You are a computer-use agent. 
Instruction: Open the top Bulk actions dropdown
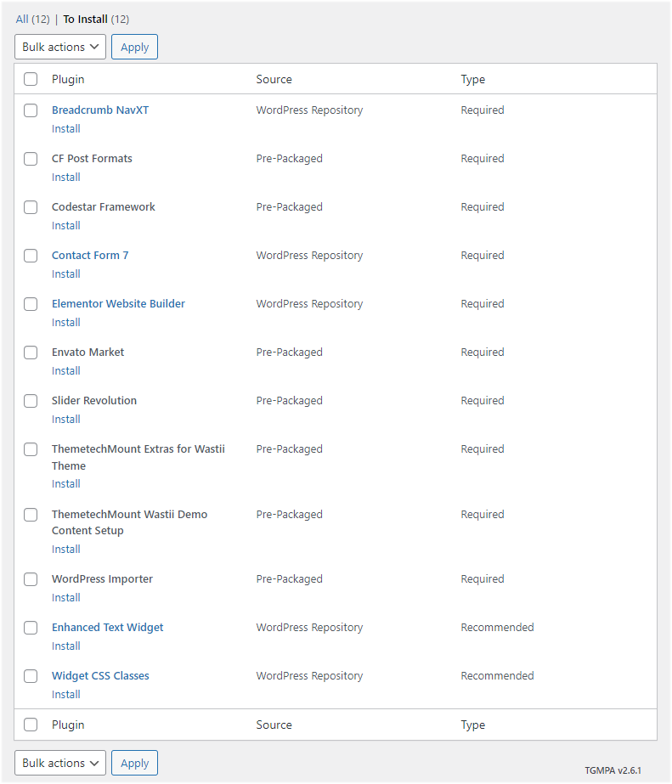click(60, 47)
